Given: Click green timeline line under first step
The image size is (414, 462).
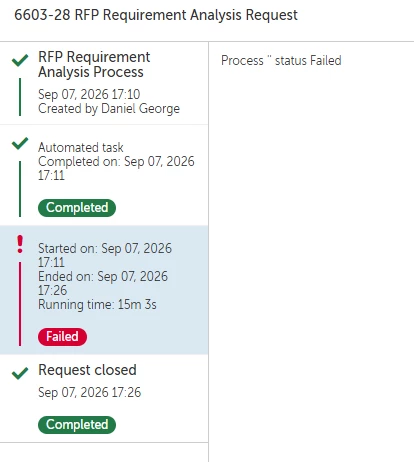Looking at the screenshot, I should click(20, 97).
